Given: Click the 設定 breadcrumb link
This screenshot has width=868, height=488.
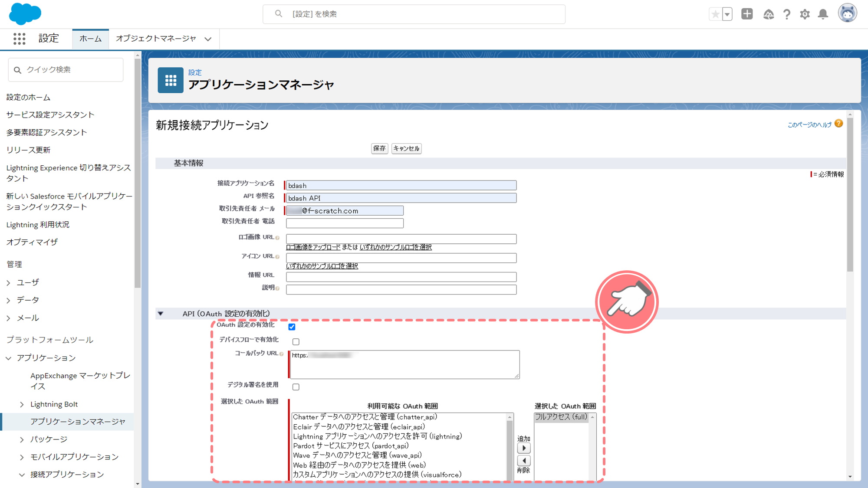Looking at the screenshot, I should coord(195,72).
